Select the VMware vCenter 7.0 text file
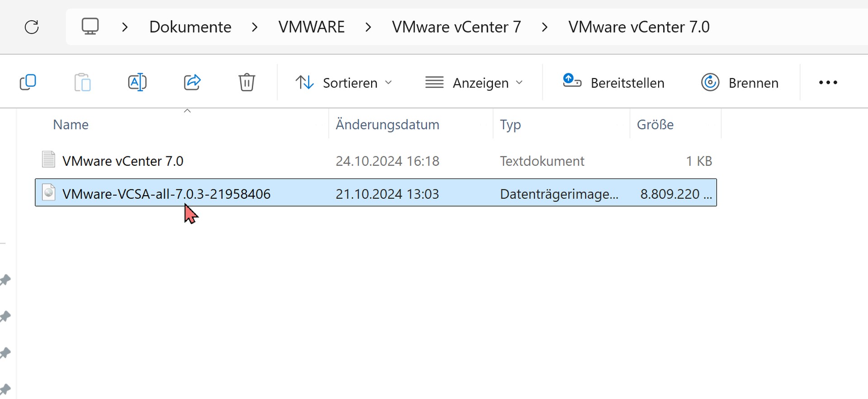The image size is (868, 399). click(376, 161)
